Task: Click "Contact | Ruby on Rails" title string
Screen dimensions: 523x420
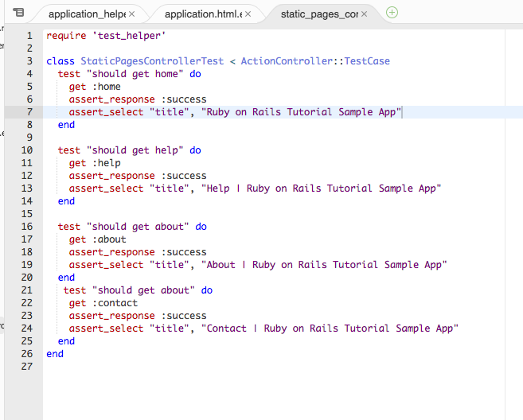Action: tap(330, 329)
